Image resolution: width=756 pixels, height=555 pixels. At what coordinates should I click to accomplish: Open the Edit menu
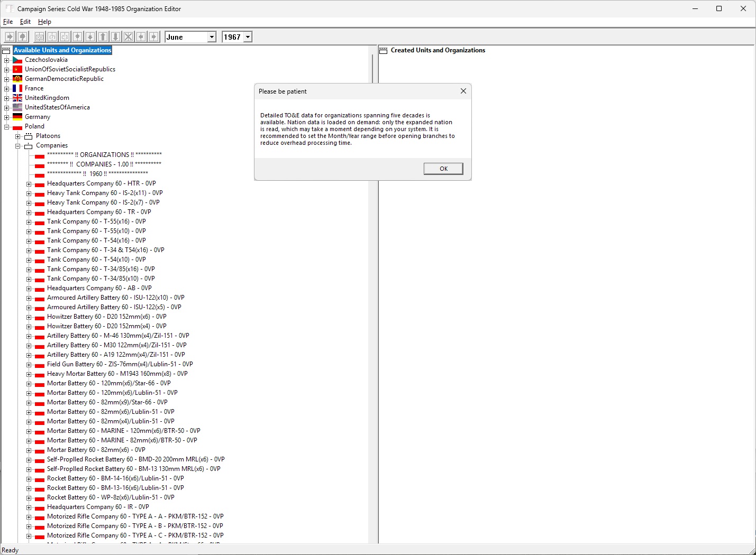pyautogui.click(x=25, y=22)
